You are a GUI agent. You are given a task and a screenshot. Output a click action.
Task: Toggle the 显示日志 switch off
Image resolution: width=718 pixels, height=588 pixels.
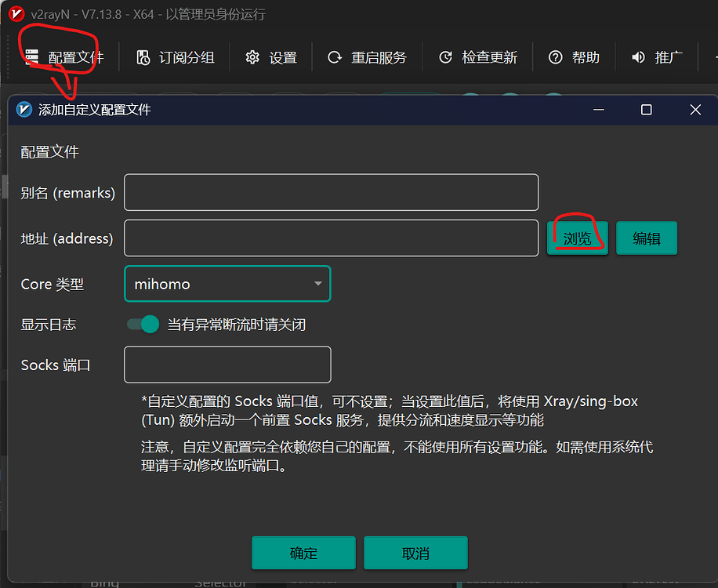pyautogui.click(x=143, y=325)
